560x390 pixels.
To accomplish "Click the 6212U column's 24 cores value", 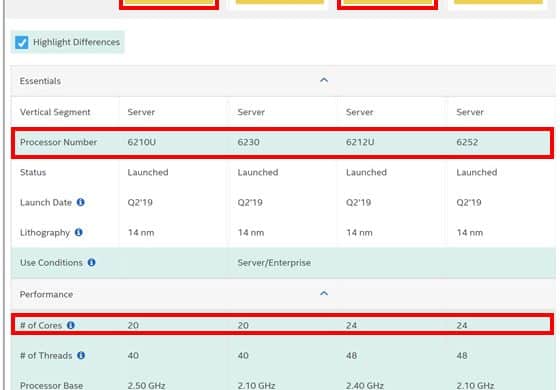I will (351, 325).
